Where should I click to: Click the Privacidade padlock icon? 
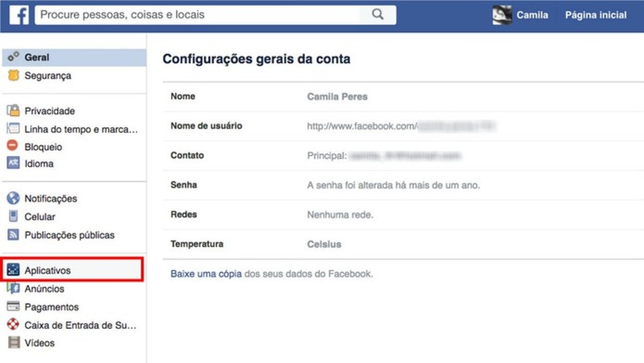tap(13, 110)
